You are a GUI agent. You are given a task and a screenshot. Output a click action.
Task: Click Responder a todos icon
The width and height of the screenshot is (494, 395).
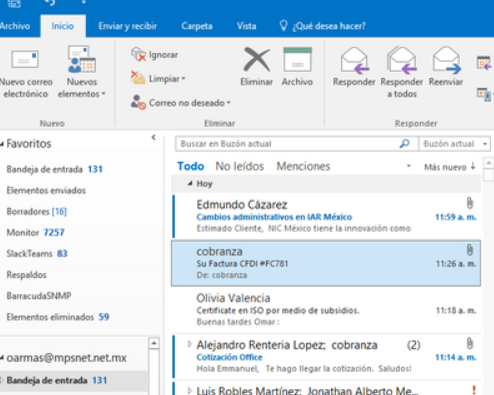tap(402, 60)
